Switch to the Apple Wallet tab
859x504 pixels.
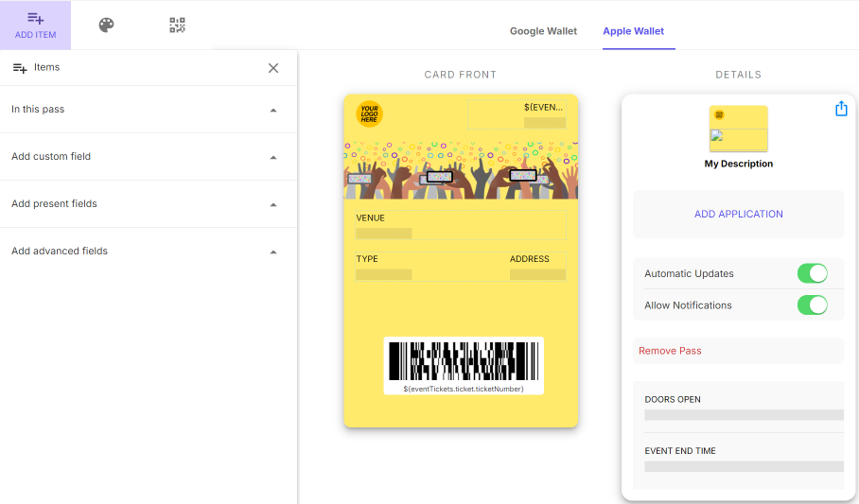633,31
